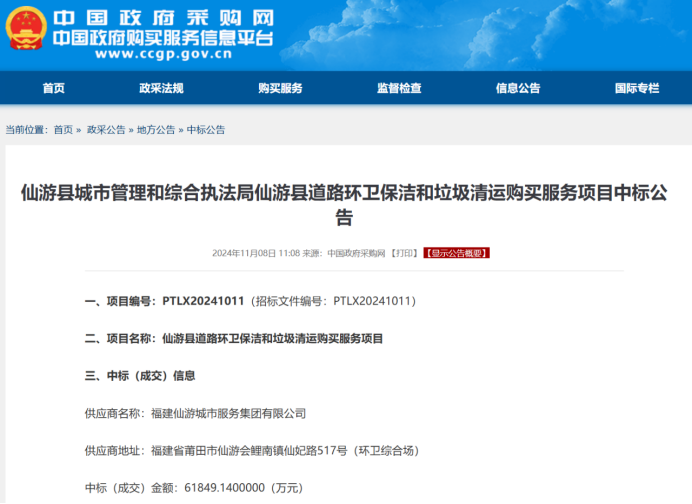This screenshot has width=692, height=504.
Task: Open the 政采法规 navigation menu item
Action: pos(162,88)
